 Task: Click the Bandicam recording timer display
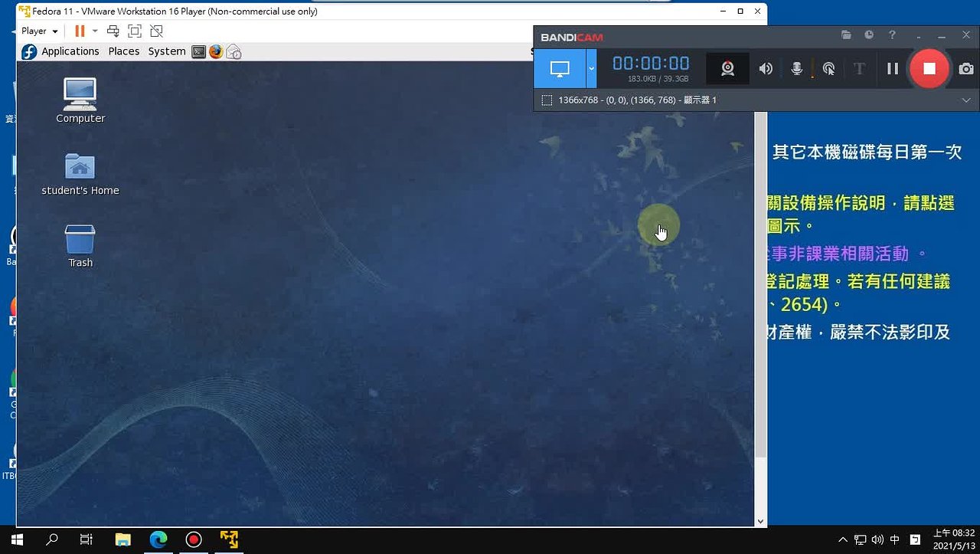click(x=651, y=64)
